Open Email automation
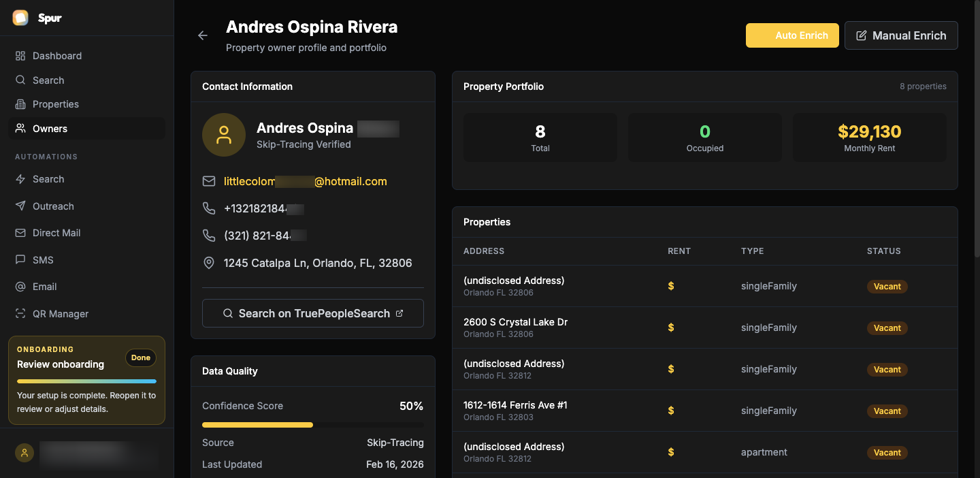The image size is (980, 478). pos(86,287)
